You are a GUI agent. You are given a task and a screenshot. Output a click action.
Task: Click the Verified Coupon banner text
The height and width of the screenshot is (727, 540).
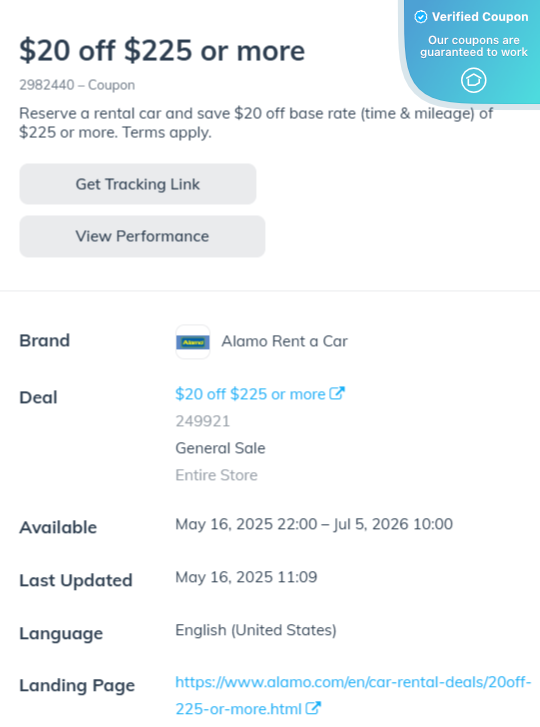480,17
